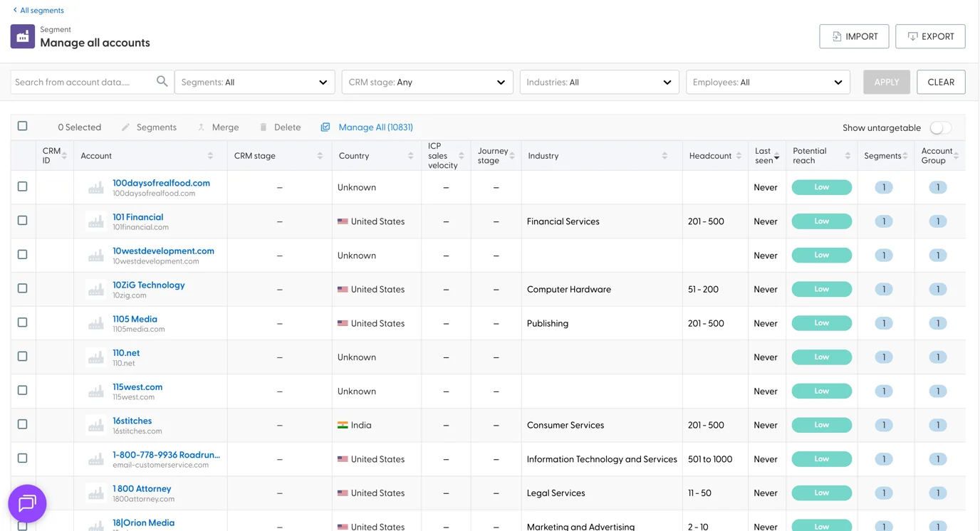Click the Delete trash icon
The image size is (980, 531).
tap(264, 127)
